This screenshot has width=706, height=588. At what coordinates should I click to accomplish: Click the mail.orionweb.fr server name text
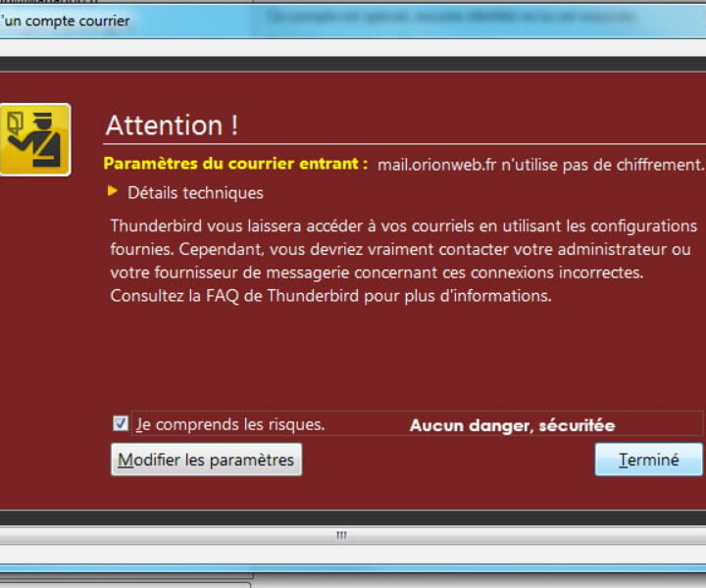click(x=436, y=165)
